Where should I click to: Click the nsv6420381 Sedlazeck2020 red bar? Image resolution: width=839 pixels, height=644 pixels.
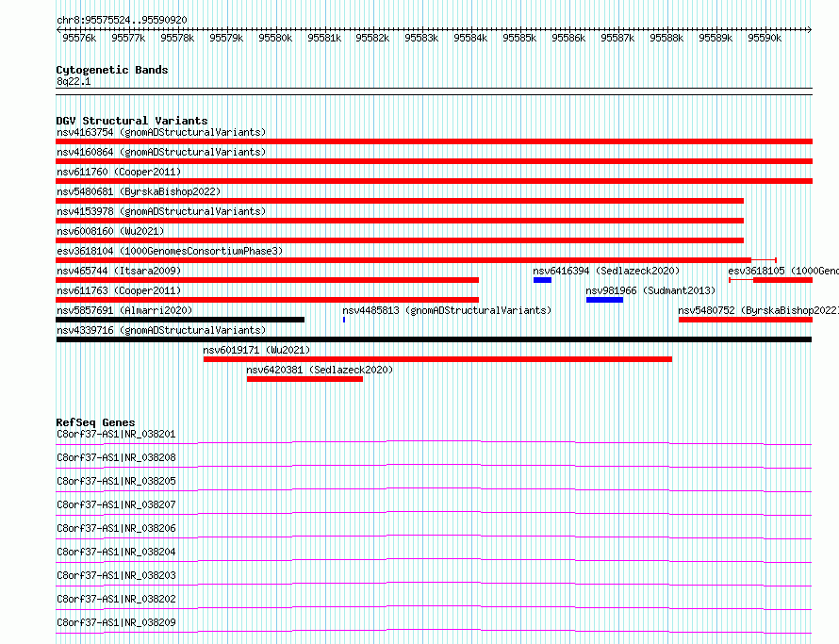[304, 379]
